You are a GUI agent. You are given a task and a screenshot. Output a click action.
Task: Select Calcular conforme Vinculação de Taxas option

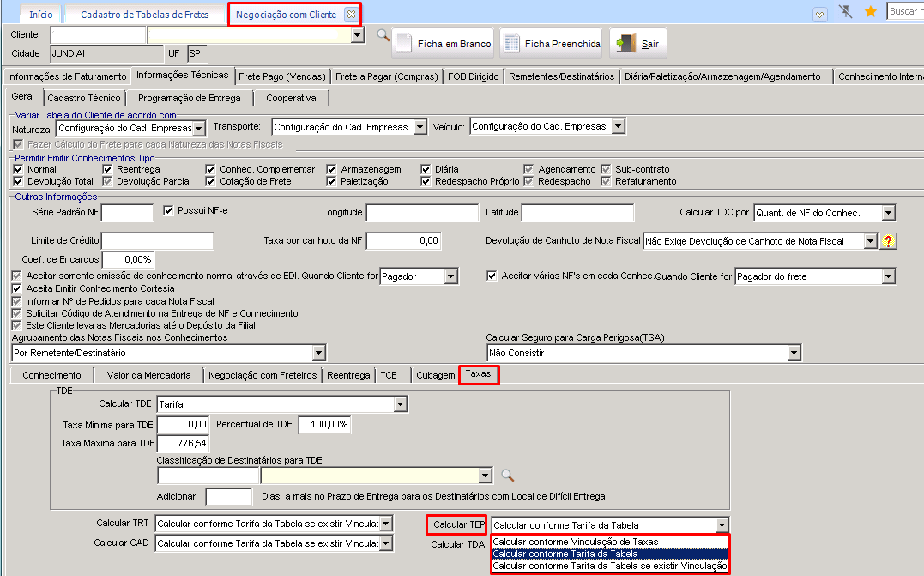(x=576, y=542)
